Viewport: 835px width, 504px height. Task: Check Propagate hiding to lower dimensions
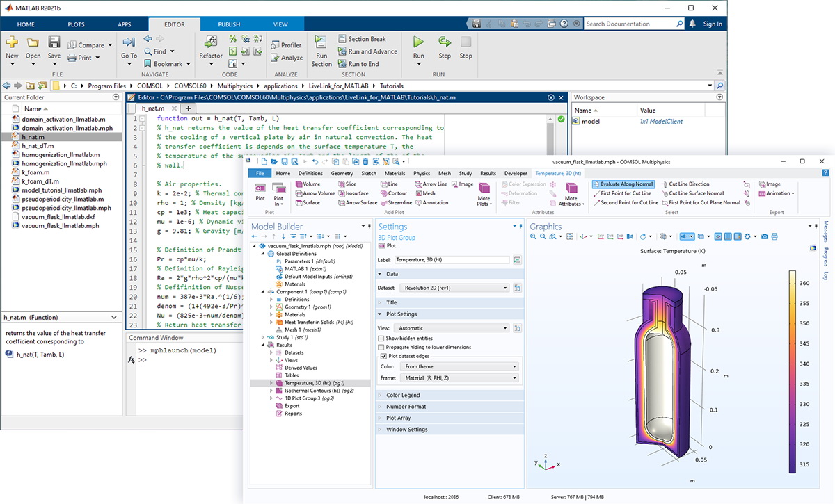click(381, 347)
